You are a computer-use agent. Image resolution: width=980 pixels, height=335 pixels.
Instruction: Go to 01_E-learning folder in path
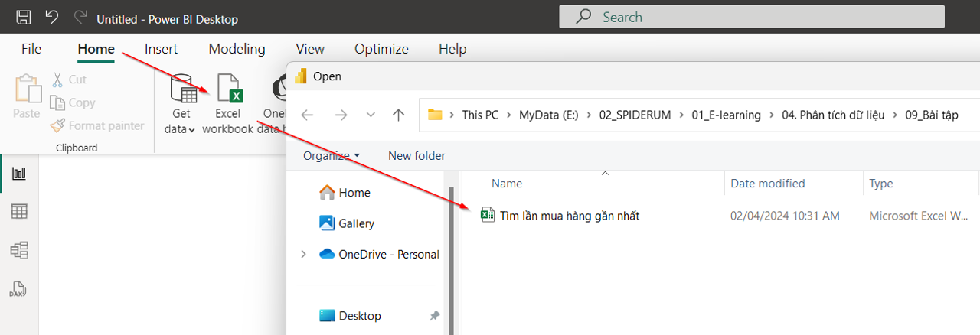click(x=726, y=115)
